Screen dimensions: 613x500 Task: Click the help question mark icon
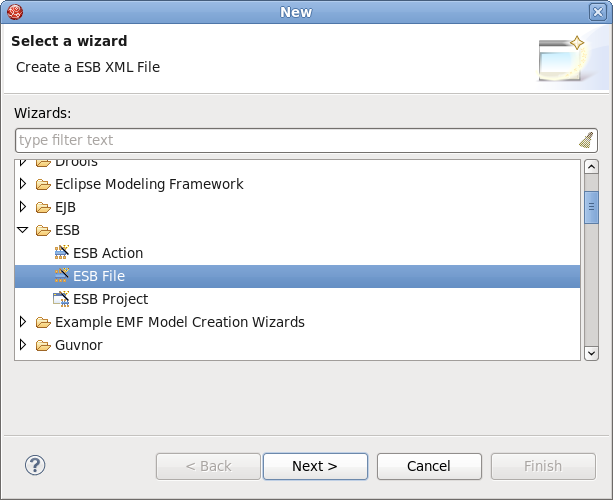35,465
